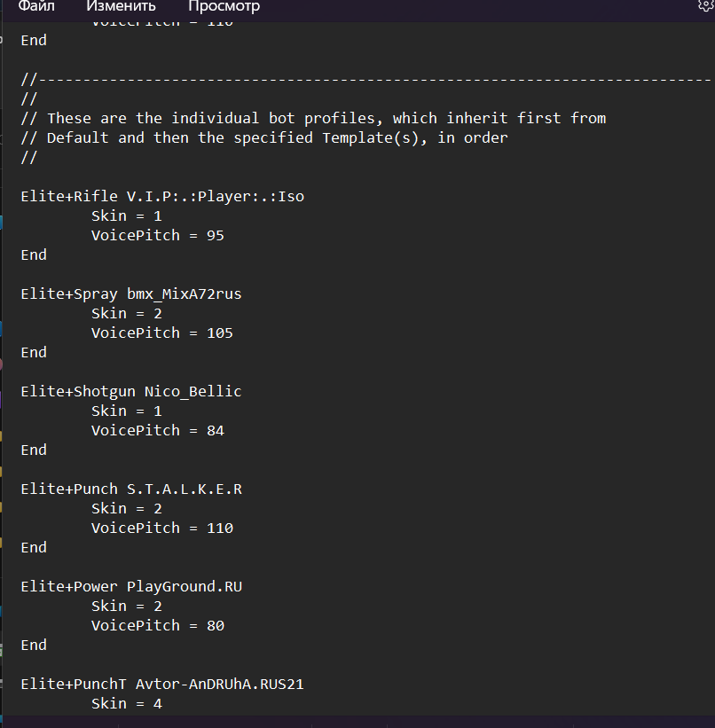Open the Просмотр menu
This screenshot has width=715, height=728.
click(x=224, y=6)
